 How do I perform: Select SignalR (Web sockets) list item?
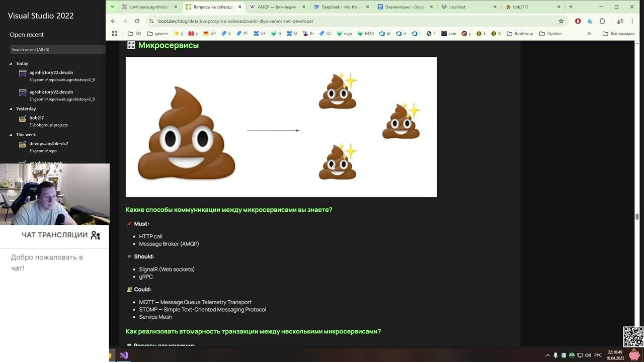[167, 269]
